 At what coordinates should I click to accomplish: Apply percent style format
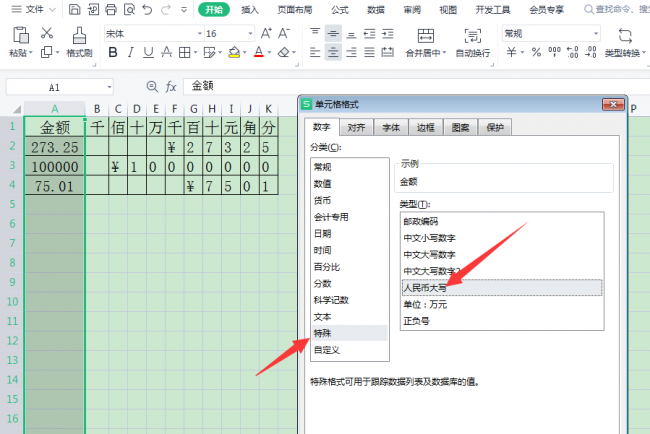tap(536, 52)
